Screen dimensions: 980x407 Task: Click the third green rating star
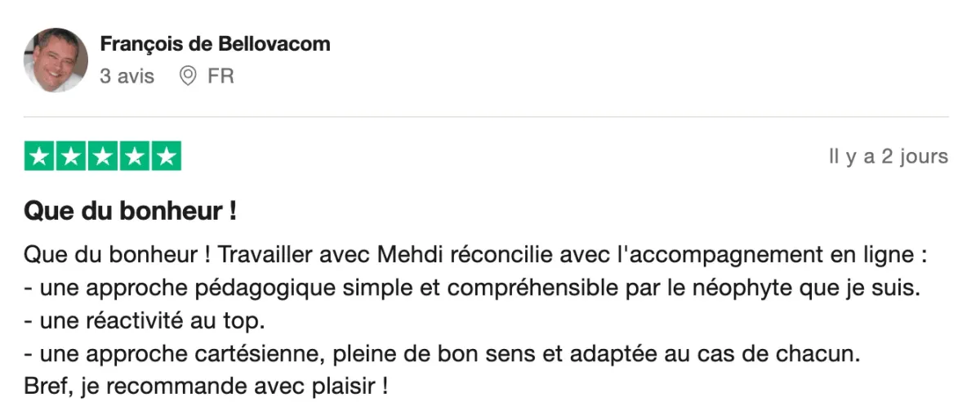coord(103,156)
